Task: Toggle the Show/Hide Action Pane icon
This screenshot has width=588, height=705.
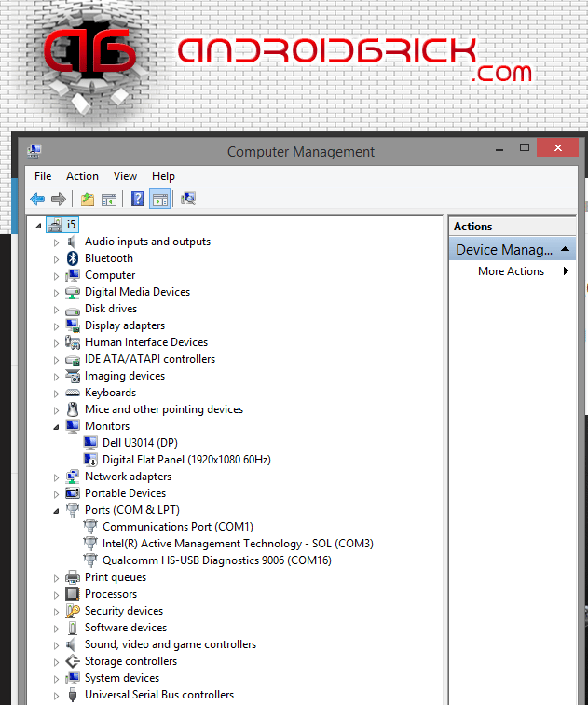Action: point(159,199)
